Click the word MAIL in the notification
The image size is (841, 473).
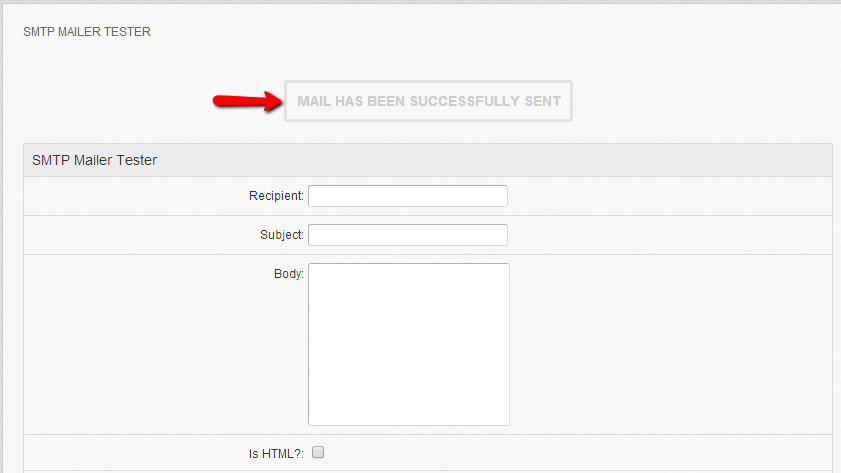(x=314, y=101)
